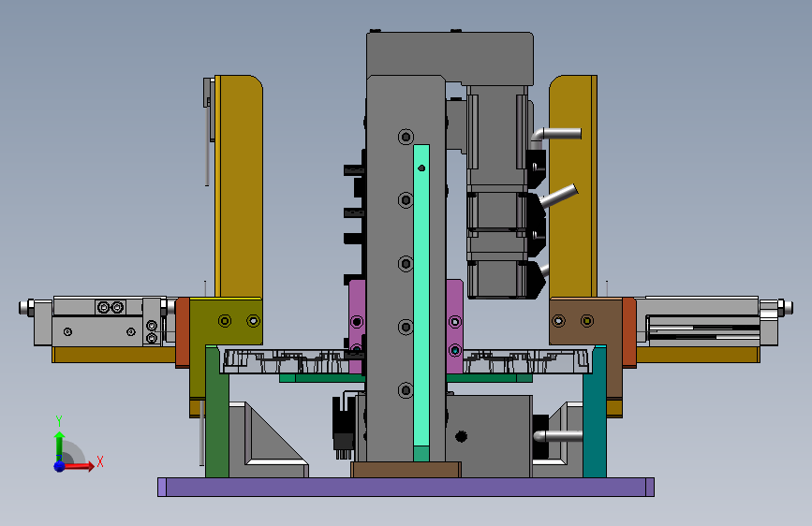
Task: Select the topmost bolt on center column
Action: (406, 137)
